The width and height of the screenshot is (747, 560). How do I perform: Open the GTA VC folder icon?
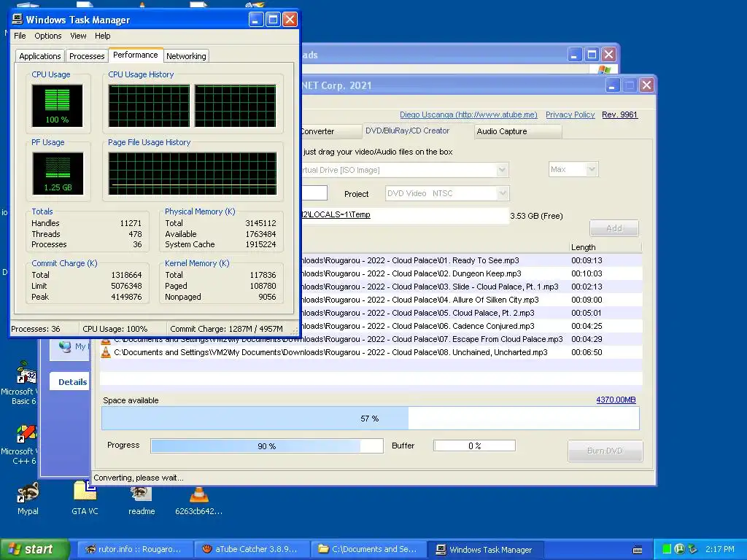[x=85, y=497]
